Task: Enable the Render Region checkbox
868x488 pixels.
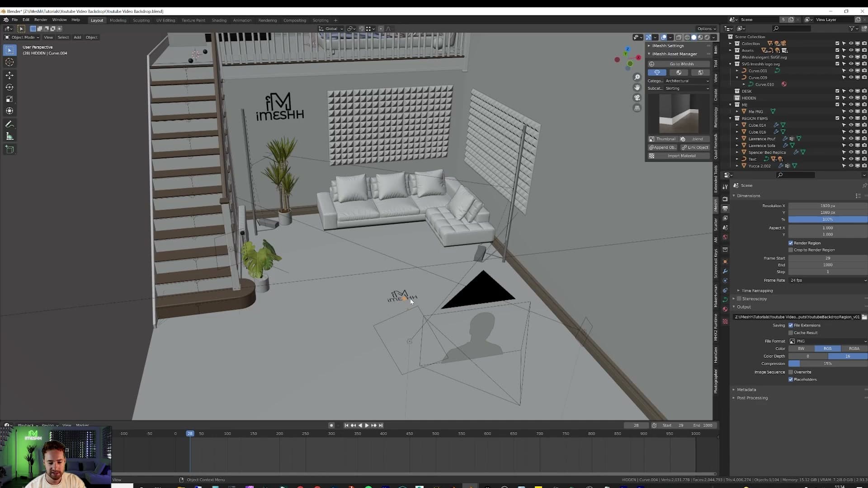Action: (x=791, y=243)
